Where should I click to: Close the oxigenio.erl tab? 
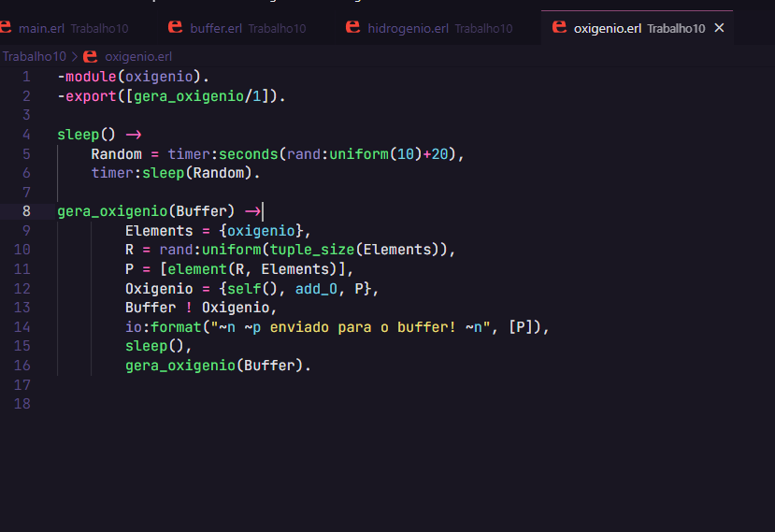tap(719, 28)
